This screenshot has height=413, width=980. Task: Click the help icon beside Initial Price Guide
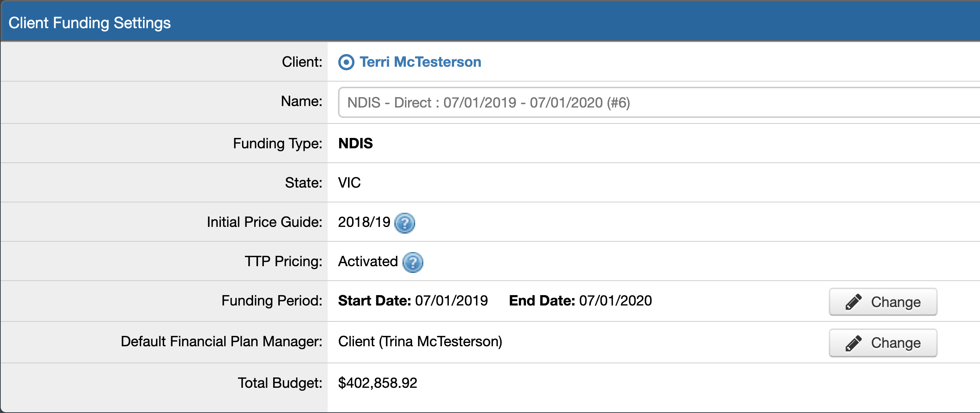click(405, 224)
